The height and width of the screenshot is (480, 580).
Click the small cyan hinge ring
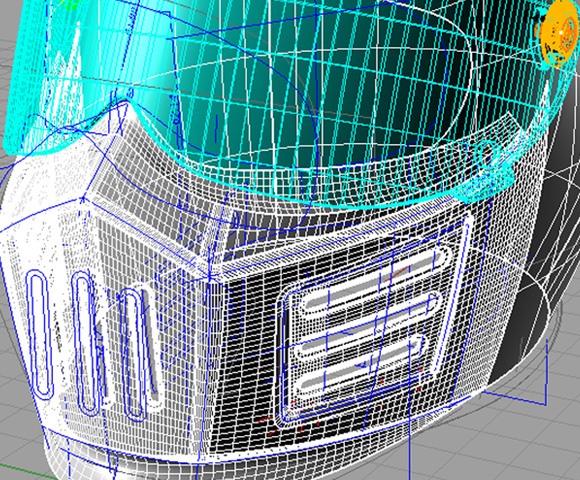coord(486,154)
